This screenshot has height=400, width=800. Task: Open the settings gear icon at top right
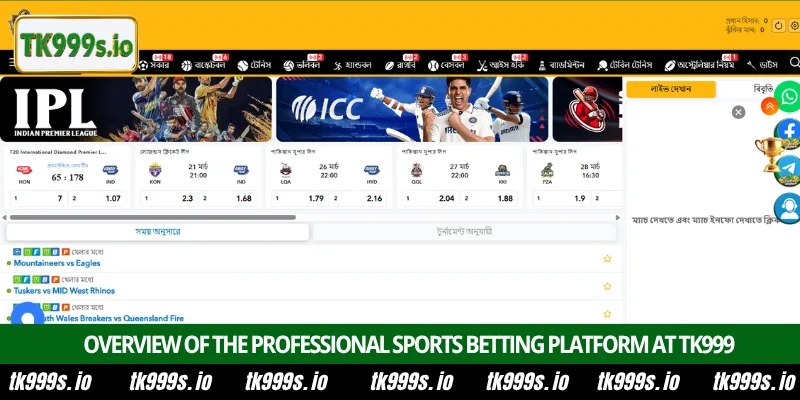[795, 26]
